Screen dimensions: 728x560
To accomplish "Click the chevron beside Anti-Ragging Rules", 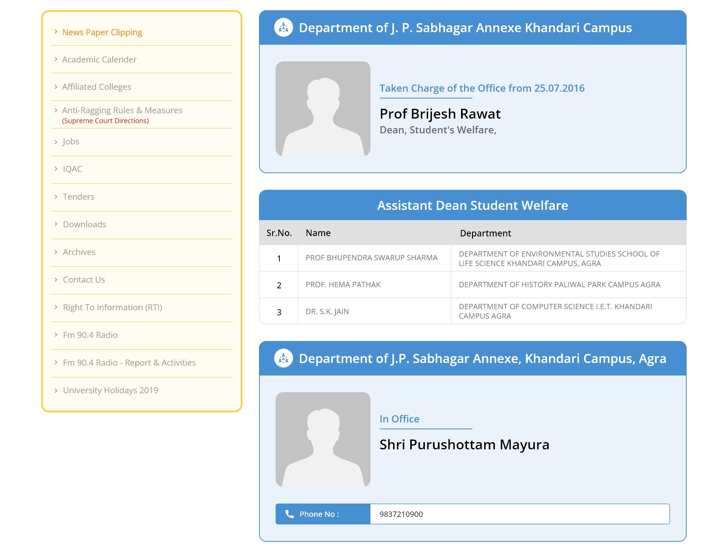I will 56,110.
